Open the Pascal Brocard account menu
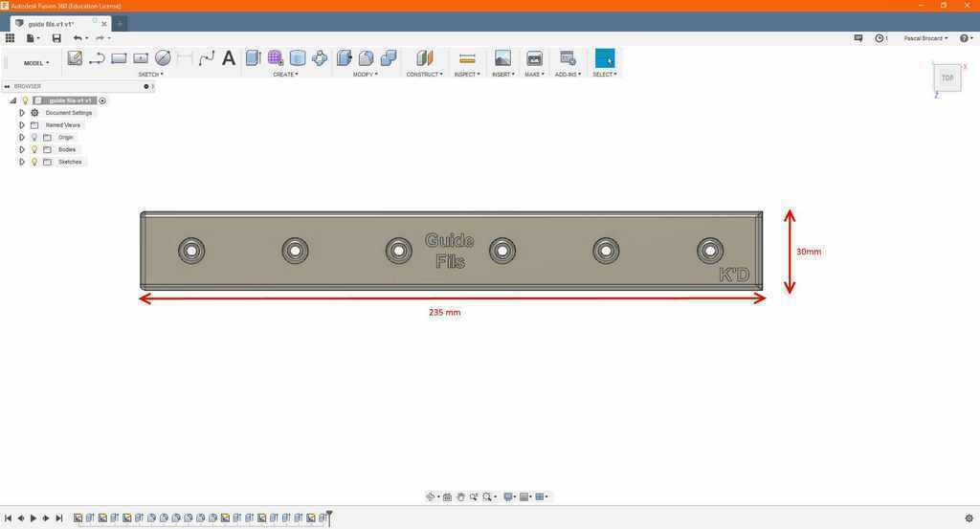 coord(925,38)
